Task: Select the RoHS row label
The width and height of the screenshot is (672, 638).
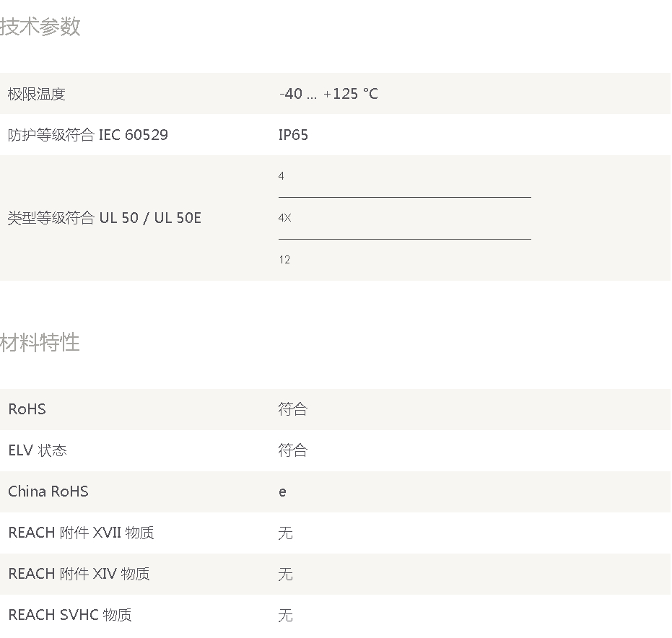Action: [x=27, y=409]
